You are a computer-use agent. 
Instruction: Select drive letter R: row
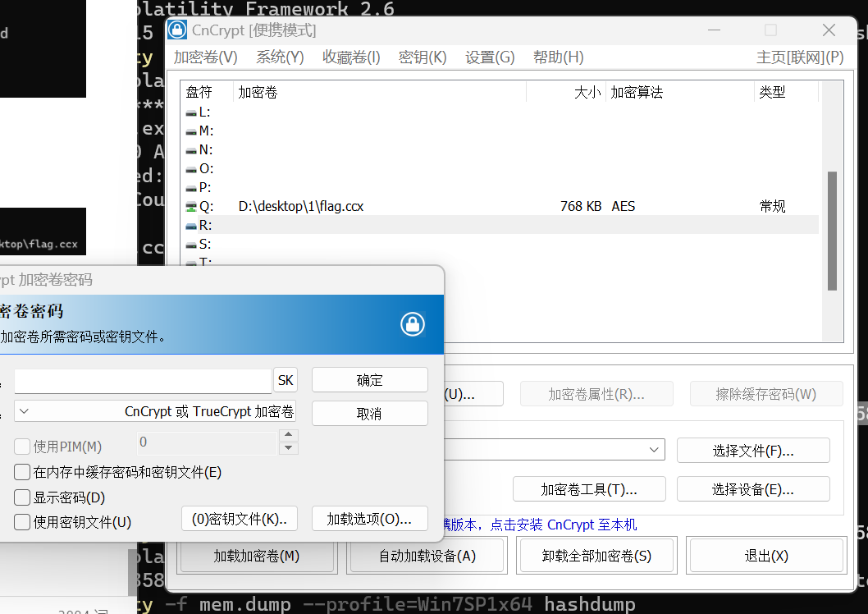point(501,226)
